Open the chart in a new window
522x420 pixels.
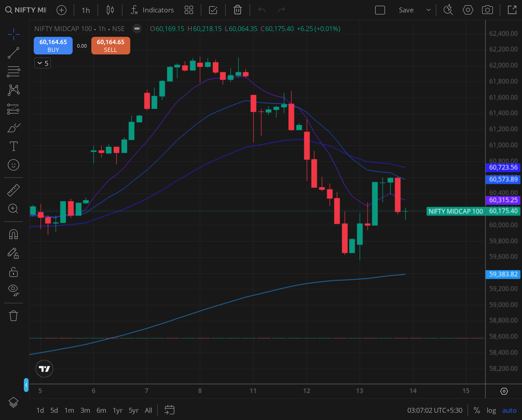pos(512,10)
